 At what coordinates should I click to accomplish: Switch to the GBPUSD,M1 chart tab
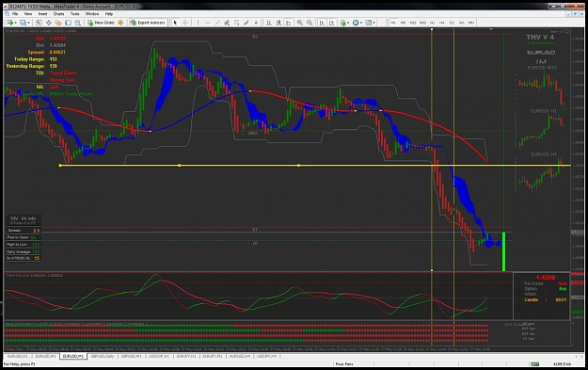(x=132, y=356)
